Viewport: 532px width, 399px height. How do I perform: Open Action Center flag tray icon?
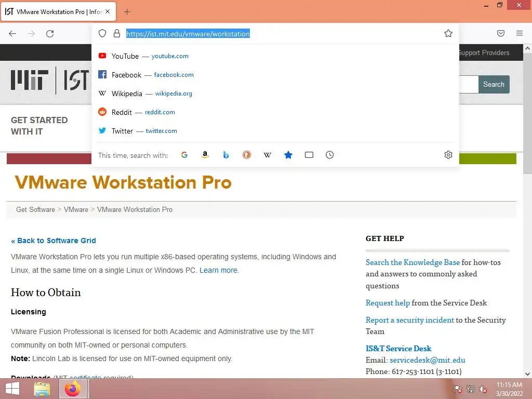[458, 389]
